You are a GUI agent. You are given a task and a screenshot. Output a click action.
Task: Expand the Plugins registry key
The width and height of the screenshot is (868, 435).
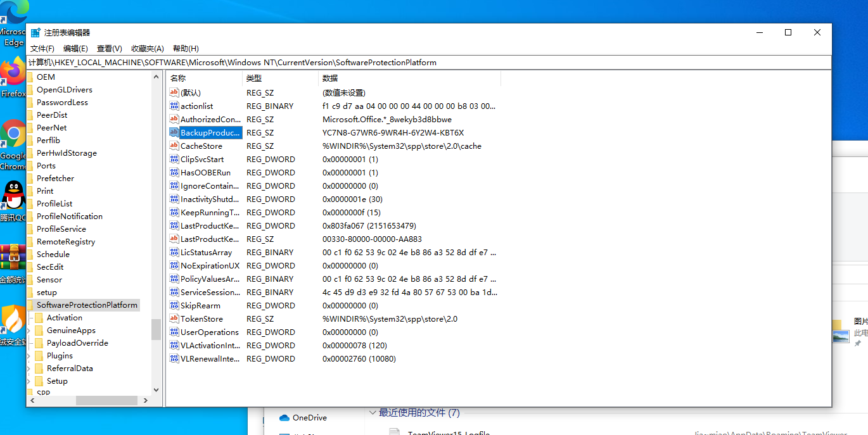pos(28,355)
